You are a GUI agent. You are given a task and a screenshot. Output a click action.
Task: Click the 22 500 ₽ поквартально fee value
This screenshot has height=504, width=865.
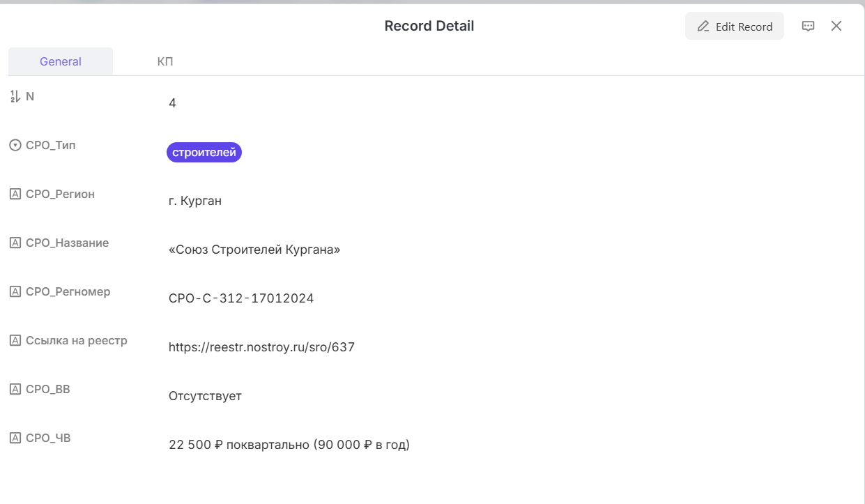point(289,445)
